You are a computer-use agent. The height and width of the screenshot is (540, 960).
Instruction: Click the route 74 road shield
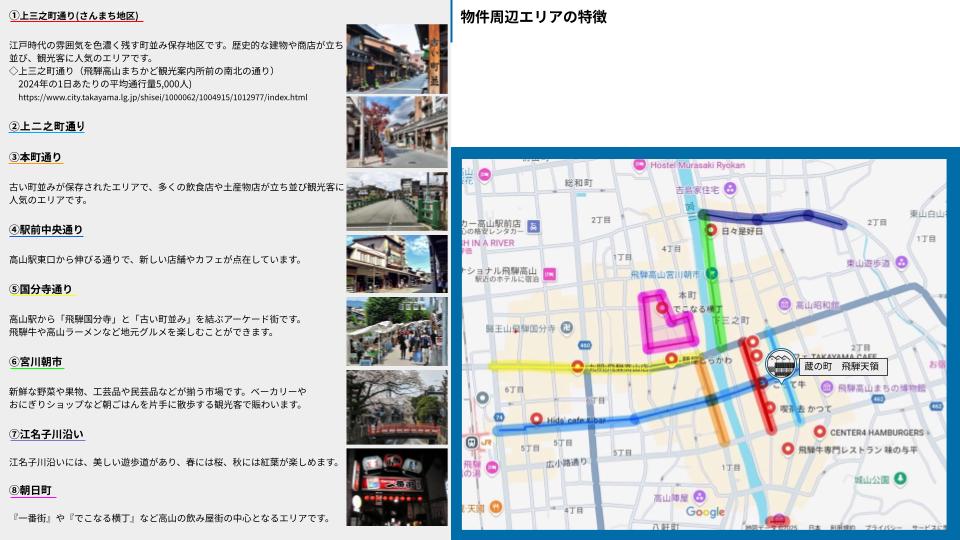pyautogui.click(x=499, y=417)
